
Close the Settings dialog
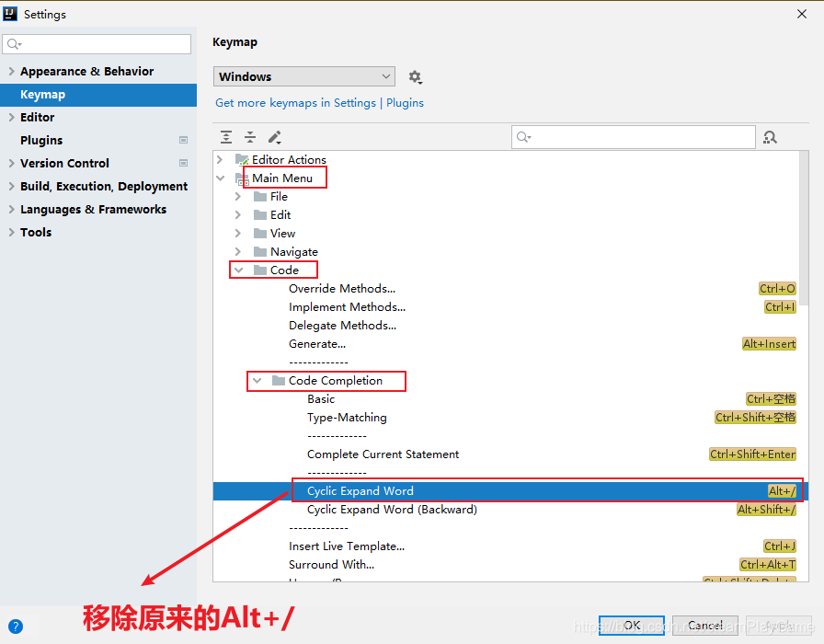pyautogui.click(x=801, y=14)
